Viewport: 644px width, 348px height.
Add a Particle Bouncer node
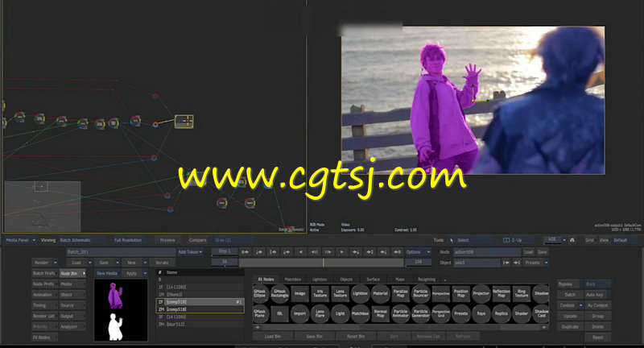pos(420,293)
